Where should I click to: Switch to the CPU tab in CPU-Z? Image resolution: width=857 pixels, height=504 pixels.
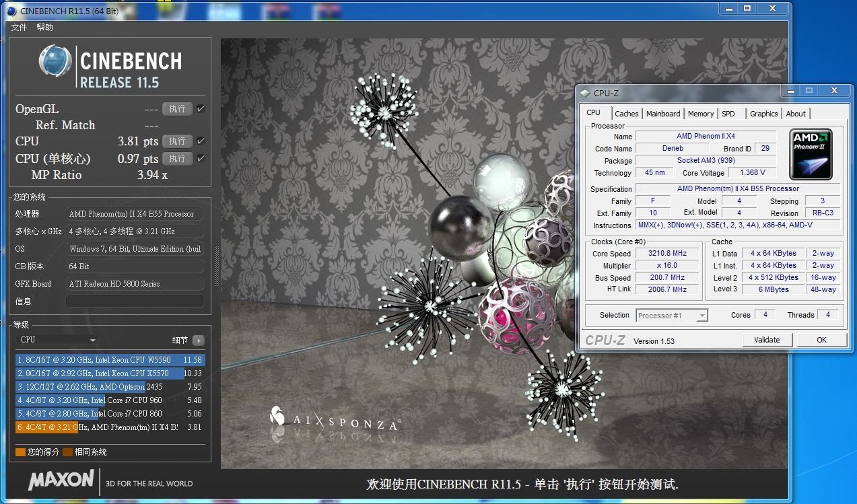593,113
